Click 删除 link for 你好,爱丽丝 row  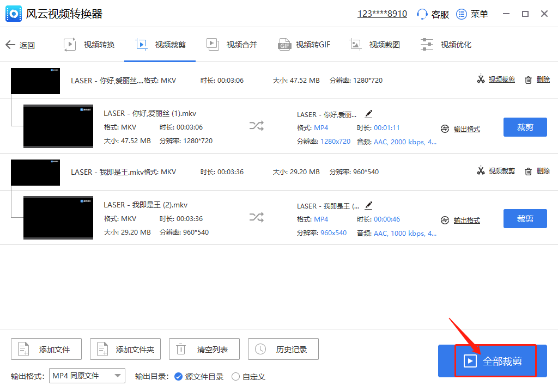tap(543, 79)
